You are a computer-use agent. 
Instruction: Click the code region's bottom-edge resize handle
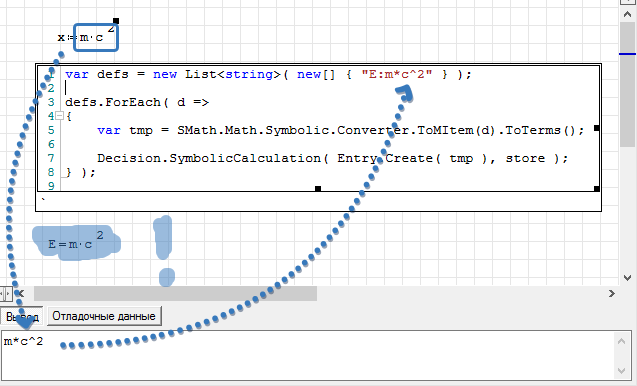(318, 189)
